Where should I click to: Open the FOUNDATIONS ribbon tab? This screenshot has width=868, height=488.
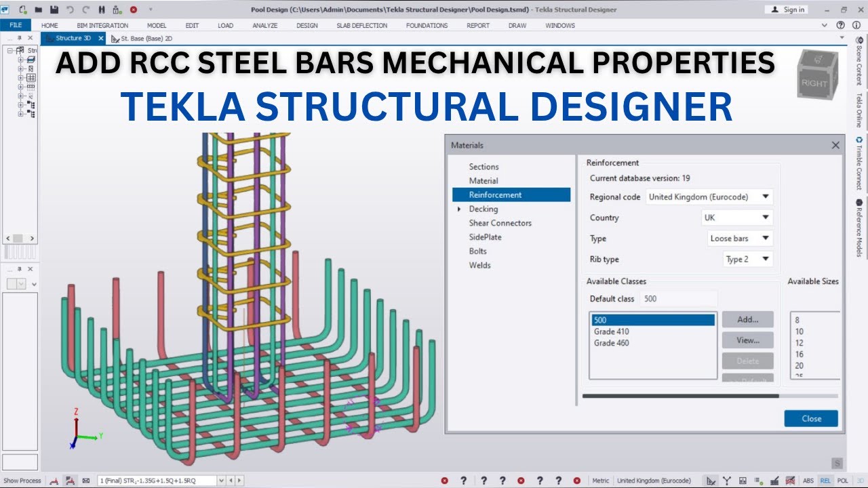pos(427,25)
